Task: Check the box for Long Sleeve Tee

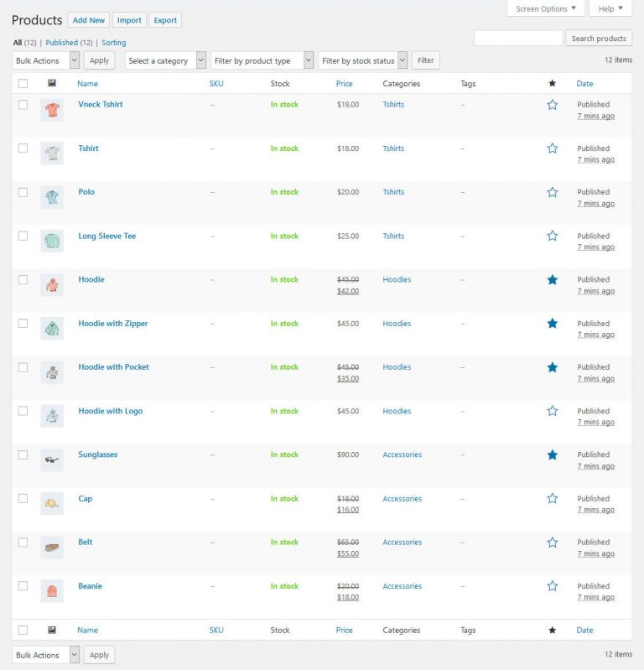Action: (x=23, y=236)
